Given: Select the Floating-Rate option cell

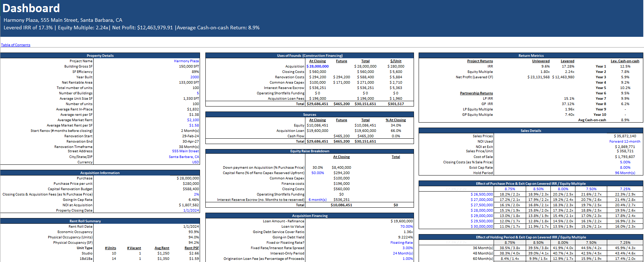Looking at the screenshot, I should coord(401,243).
